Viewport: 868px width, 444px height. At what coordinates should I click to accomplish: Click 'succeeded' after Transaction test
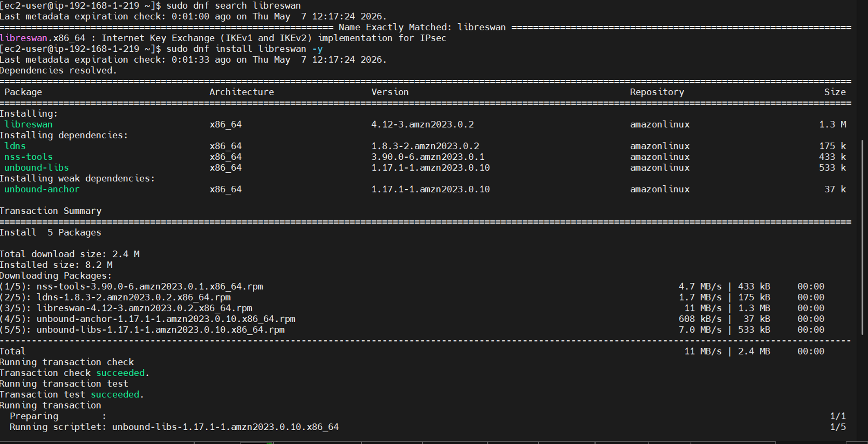pos(115,394)
